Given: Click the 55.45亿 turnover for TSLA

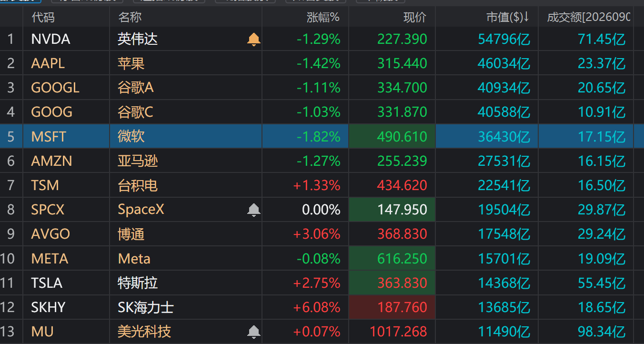Looking at the screenshot, I should [x=602, y=283].
